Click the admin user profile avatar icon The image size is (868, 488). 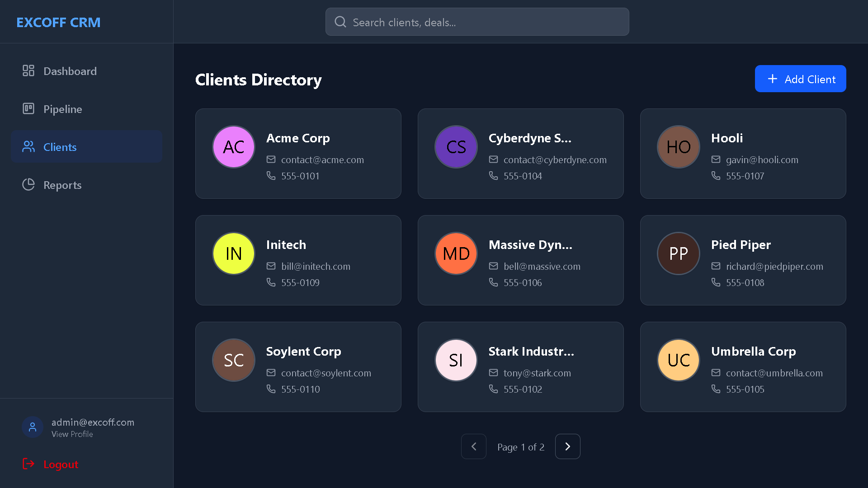[33, 427]
